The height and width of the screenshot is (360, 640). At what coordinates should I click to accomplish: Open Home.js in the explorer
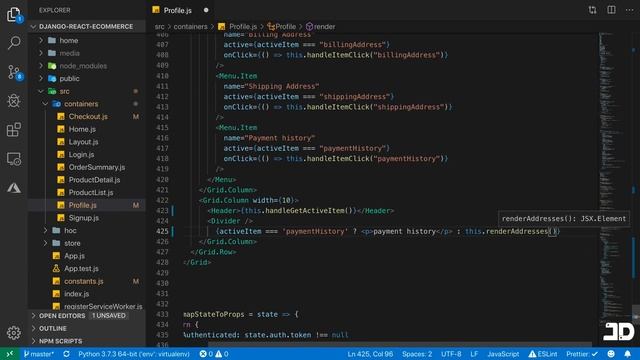click(x=82, y=129)
